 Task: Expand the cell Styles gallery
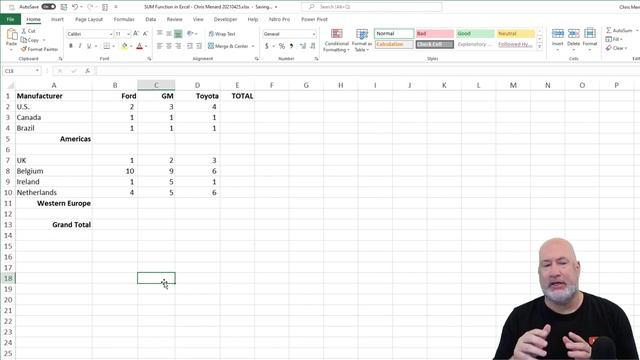(540, 47)
